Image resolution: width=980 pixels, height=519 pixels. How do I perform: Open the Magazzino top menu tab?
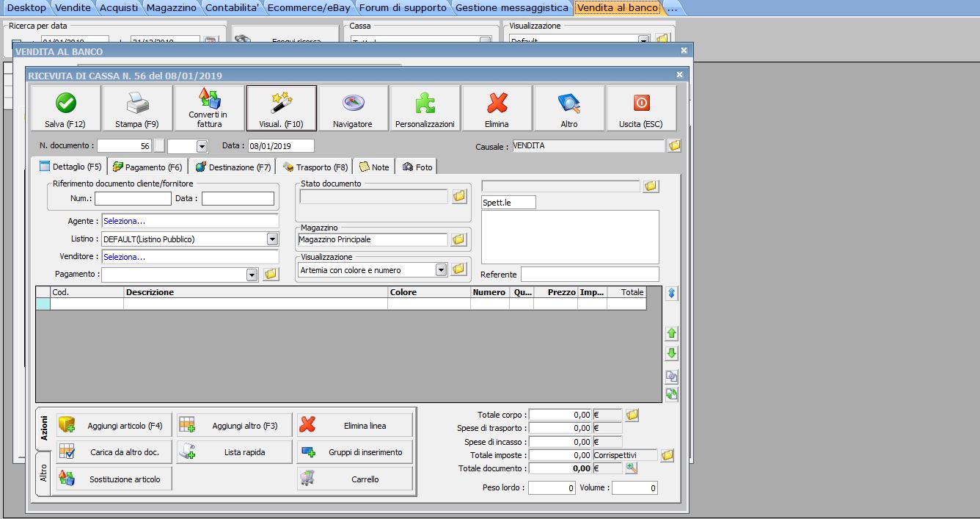pos(171,7)
